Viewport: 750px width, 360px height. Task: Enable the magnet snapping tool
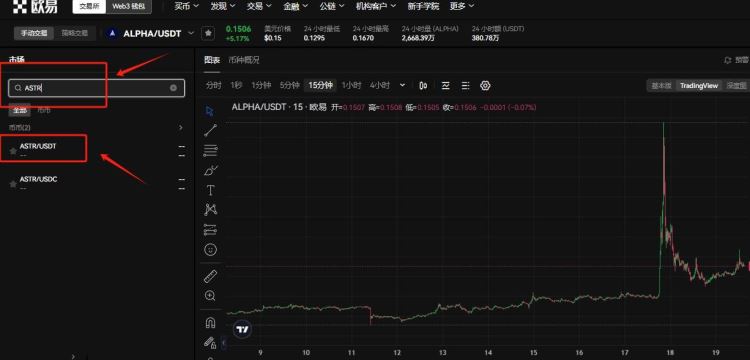pos(210,323)
